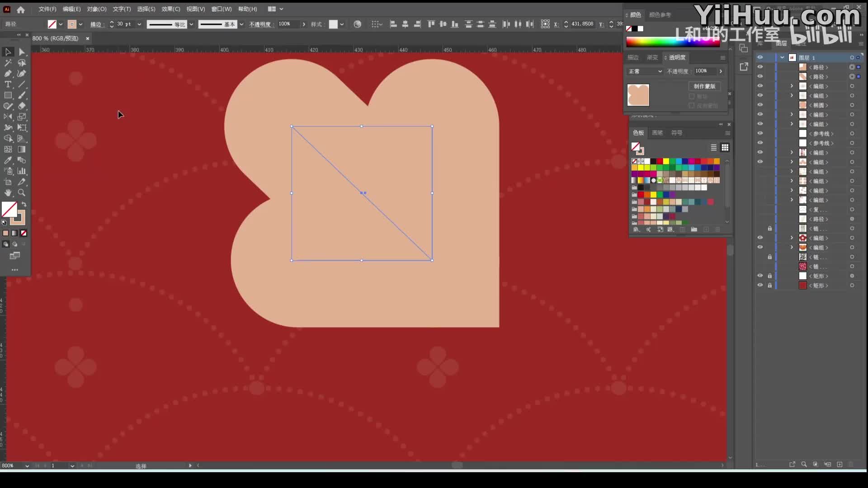This screenshot has width=868, height=488.
Task: Select the Direct Selection tool
Action: coord(21,52)
